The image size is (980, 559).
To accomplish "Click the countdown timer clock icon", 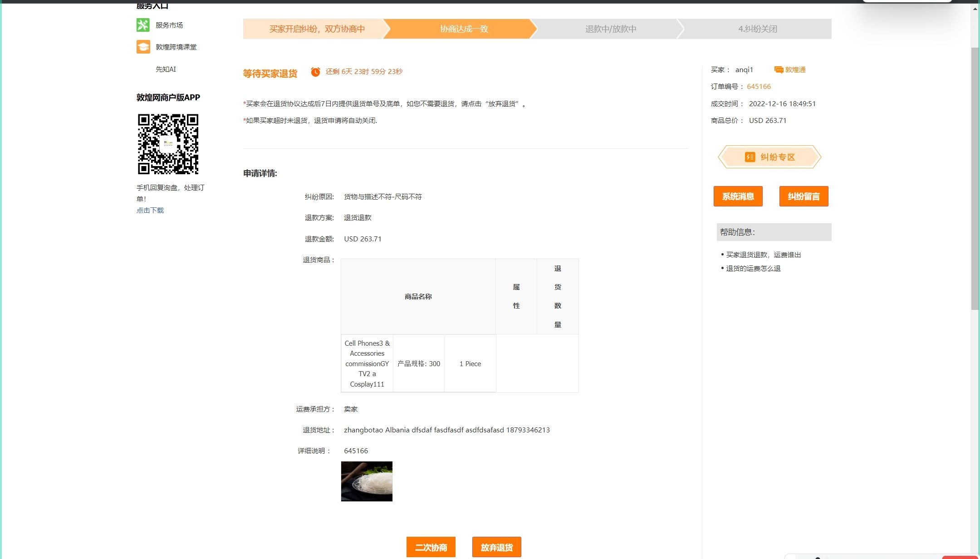I will [315, 71].
